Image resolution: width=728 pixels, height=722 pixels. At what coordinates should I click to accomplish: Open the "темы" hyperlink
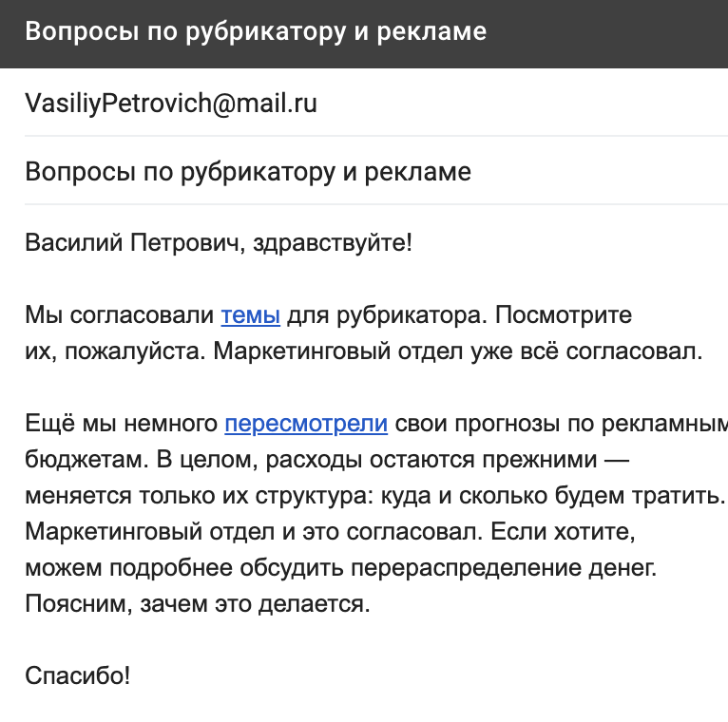click(250, 315)
